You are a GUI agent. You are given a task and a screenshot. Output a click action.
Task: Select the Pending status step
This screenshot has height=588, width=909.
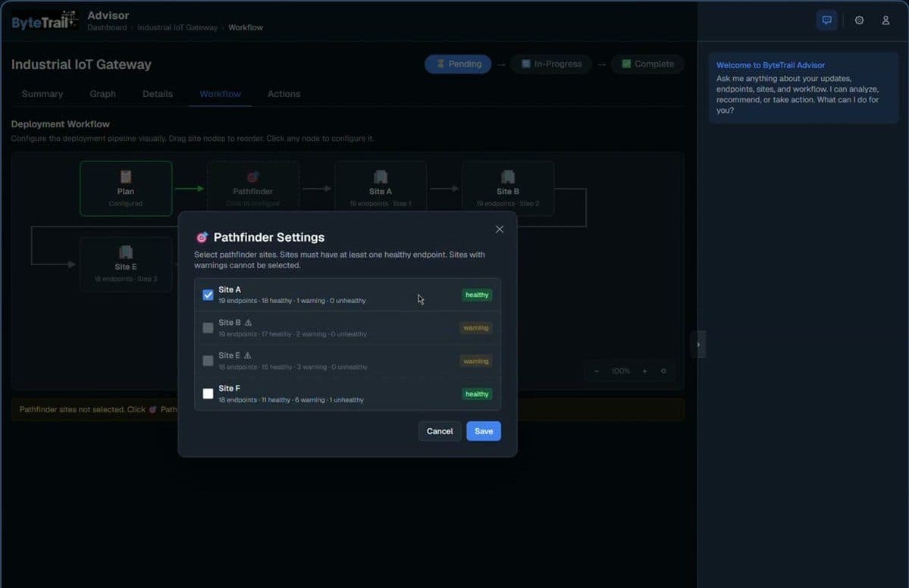(458, 64)
